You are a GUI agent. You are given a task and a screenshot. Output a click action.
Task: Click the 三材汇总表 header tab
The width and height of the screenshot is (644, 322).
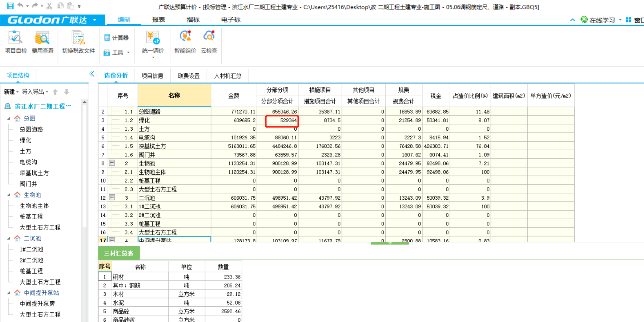coord(118,253)
